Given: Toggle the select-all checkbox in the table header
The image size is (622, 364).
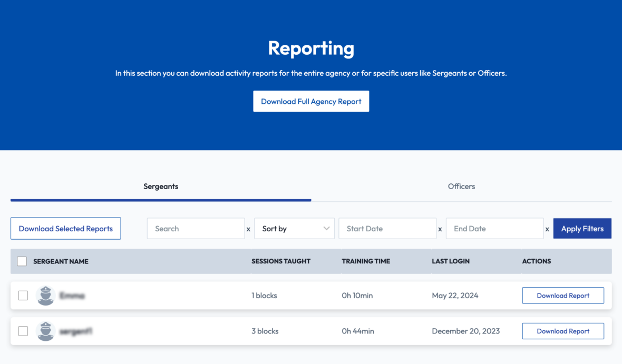Looking at the screenshot, I should pyautogui.click(x=22, y=261).
